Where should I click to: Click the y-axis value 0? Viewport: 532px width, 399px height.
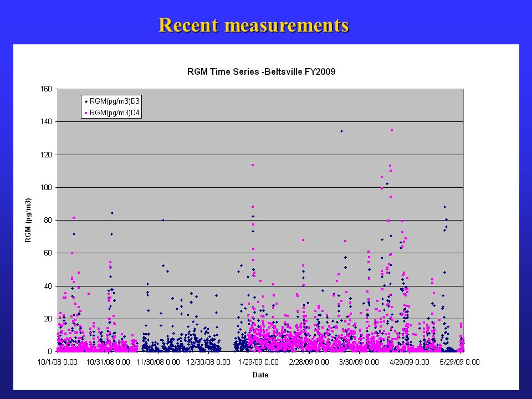click(50, 352)
